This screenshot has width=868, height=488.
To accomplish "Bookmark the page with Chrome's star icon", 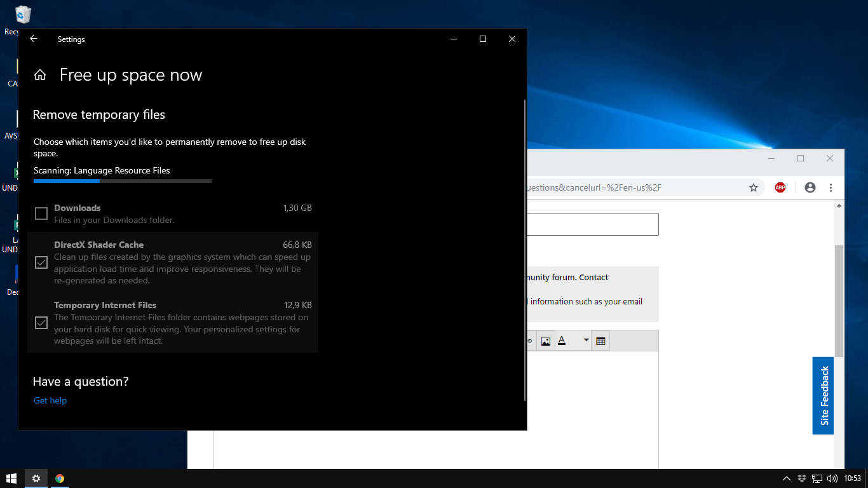I will tap(754, 187).
